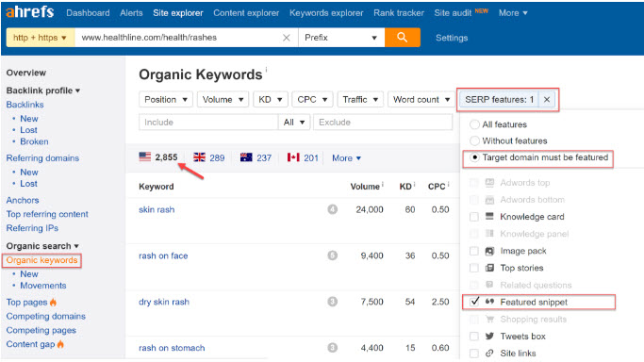Open the Top pages sidebar link
This screenshot has width=644, height=362.
pyautogui.click(x=26, y=303)
